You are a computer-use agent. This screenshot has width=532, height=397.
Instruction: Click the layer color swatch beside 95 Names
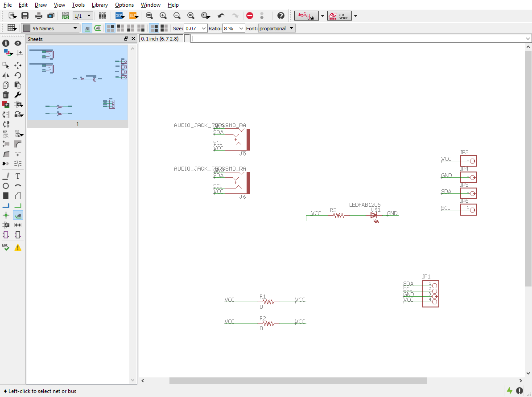pyautogui.click(x=27, y=29)
